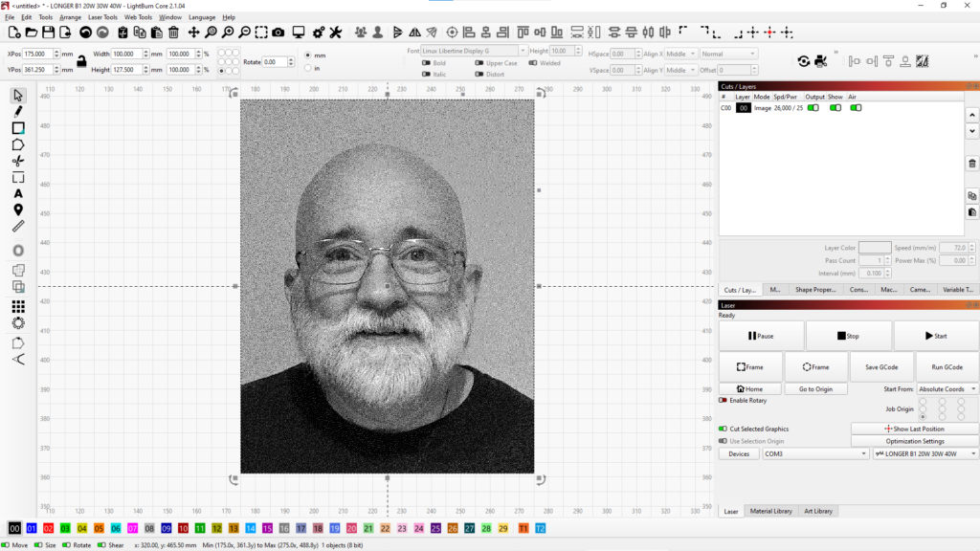The image size is (980, 551).
Task: Open the Laser Tools menu
Action: 102,17
